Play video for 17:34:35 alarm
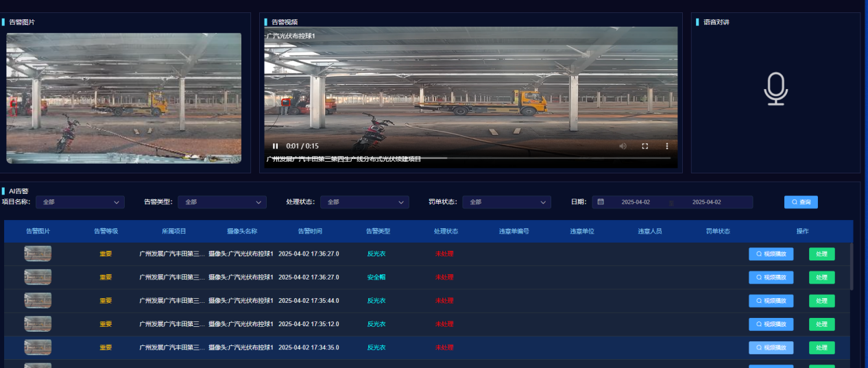This screenshot has width=868, height=368. (x=771, y=347)
